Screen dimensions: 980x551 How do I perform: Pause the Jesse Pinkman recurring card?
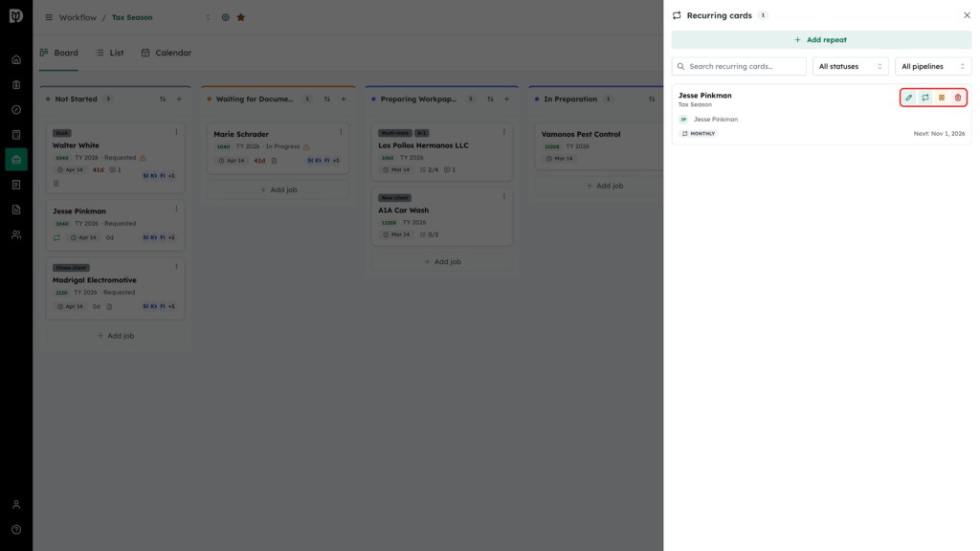coord(942,98)
